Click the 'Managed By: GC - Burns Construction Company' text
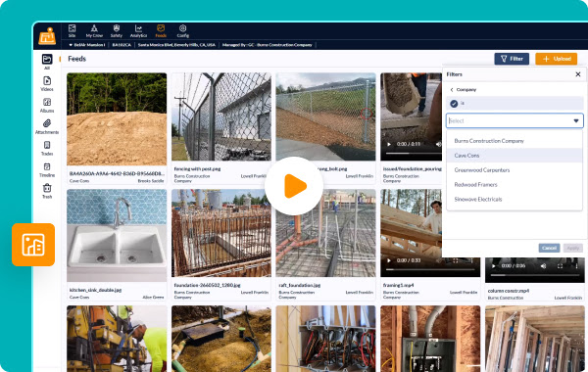Screen dimensions: 588x372 [267, 45]
